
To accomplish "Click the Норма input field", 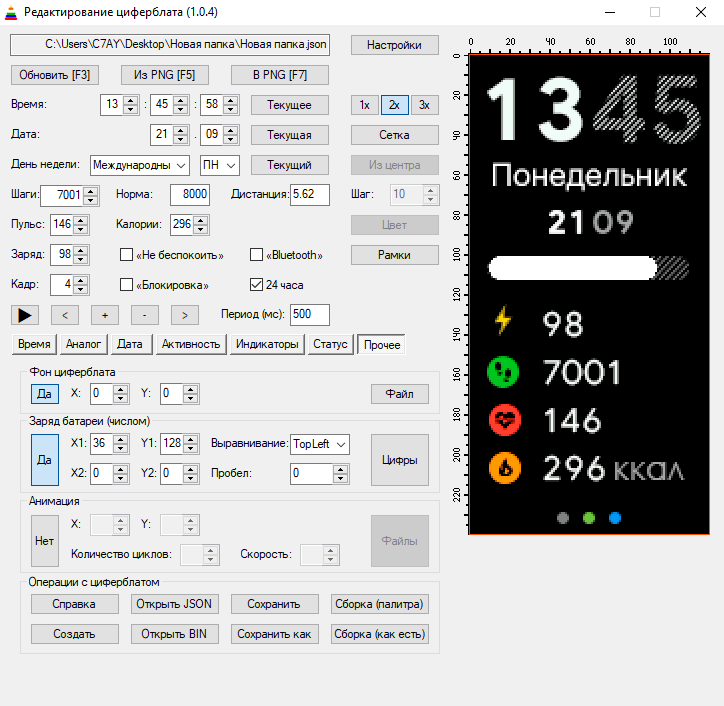I will point(190,195).
